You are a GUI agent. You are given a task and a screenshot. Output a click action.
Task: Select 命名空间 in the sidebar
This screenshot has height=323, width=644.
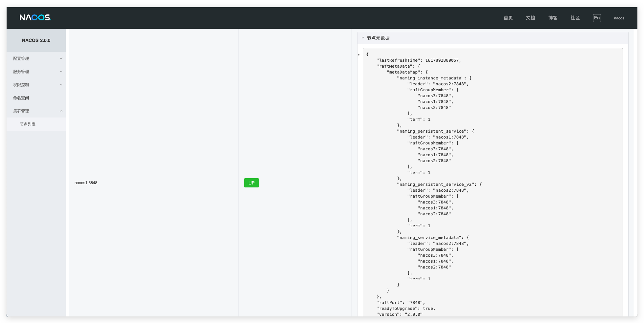pos(20,98)
